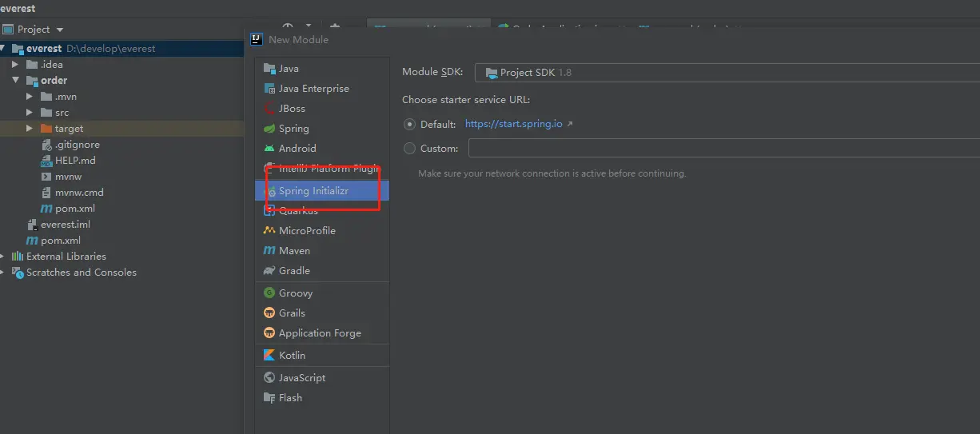Select Grails module type

pos(322,313)
